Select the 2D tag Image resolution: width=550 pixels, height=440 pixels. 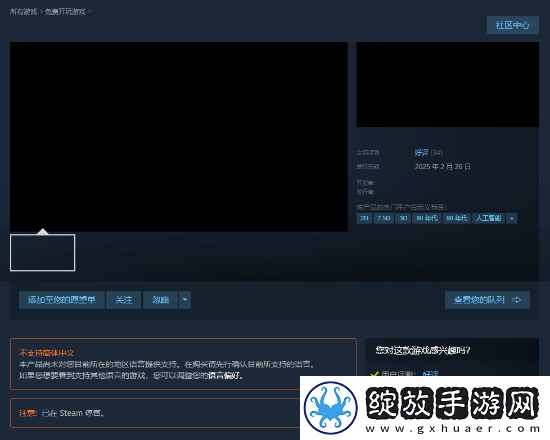point(364,218)
